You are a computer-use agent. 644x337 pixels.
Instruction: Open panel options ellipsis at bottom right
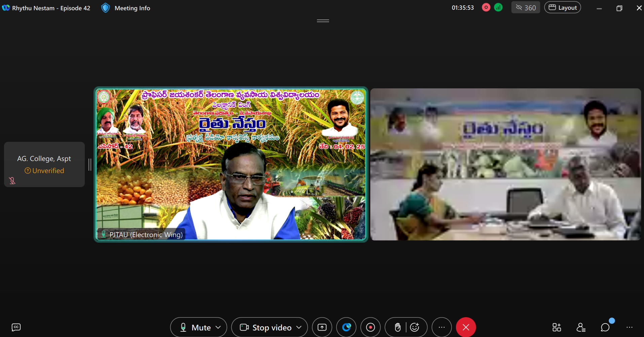(630, 327)
